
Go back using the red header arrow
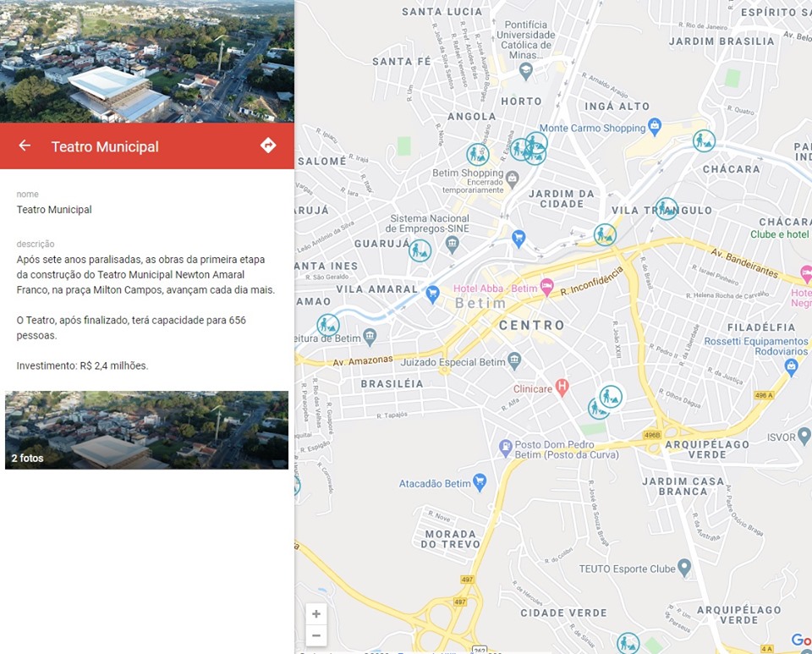(24, 146)
